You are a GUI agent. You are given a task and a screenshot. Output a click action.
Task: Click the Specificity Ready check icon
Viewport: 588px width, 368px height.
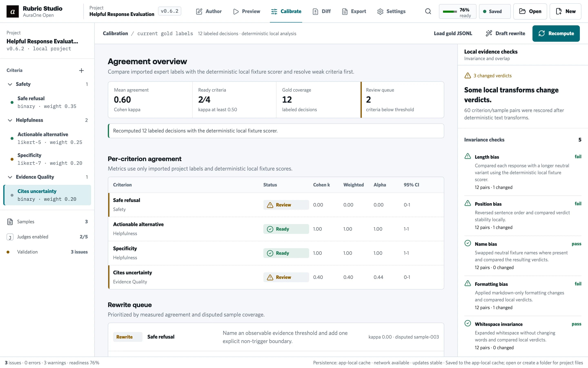pyautogui.click(x=270, y=253)
